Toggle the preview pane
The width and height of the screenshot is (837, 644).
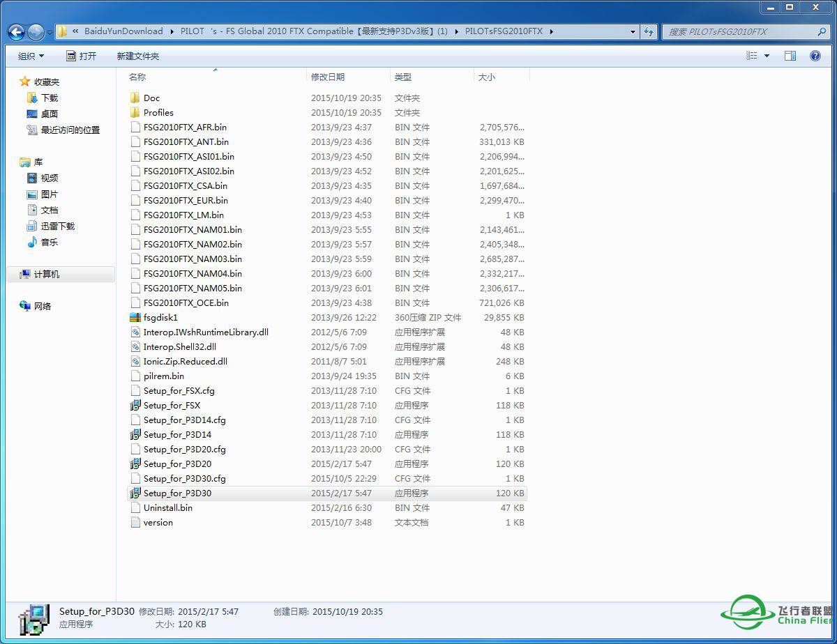790,55
